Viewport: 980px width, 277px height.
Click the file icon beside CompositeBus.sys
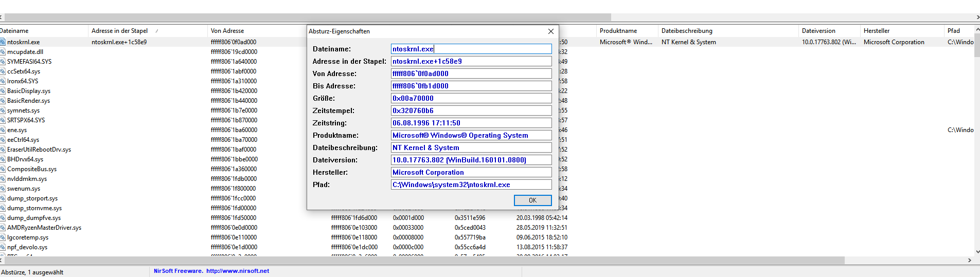click(3, 169)
